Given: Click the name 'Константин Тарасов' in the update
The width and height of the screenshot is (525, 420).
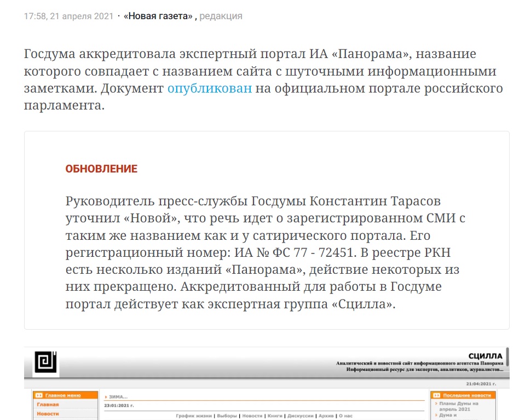Looking at the screenshot, I should click(375, 201).
